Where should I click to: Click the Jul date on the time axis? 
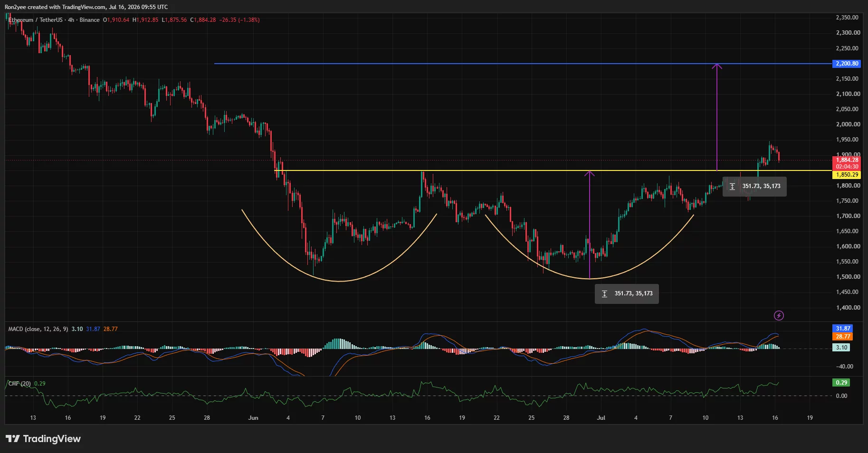click(601, 418)
